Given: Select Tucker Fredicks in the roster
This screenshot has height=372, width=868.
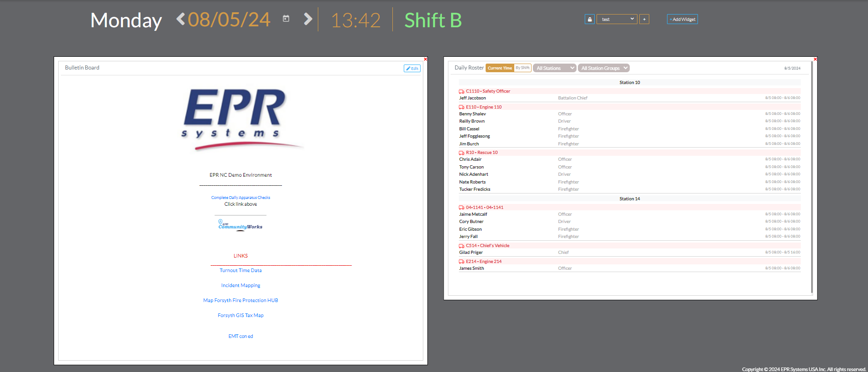Looking at the screenshot, I should [x=475, y=189].
